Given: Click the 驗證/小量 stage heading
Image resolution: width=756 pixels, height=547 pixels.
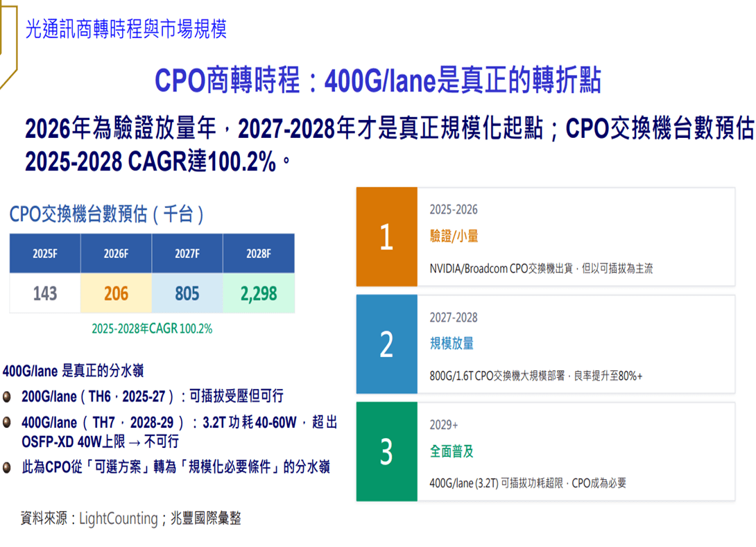Looking at the screenshot, I should coord(454,236).
